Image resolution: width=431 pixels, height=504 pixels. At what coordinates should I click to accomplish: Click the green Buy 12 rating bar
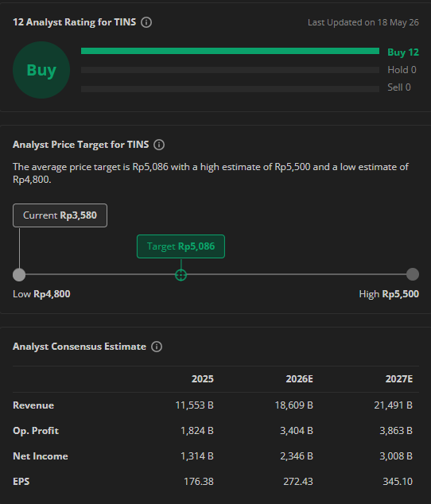tap(230, 51)
